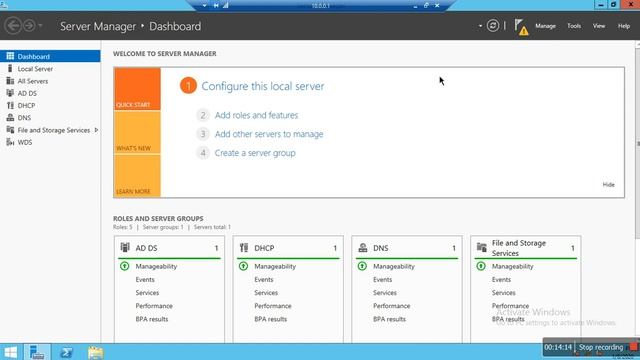Open the Manage menu
This screenshot has height=360, width=640.
[x=545, y=26]
